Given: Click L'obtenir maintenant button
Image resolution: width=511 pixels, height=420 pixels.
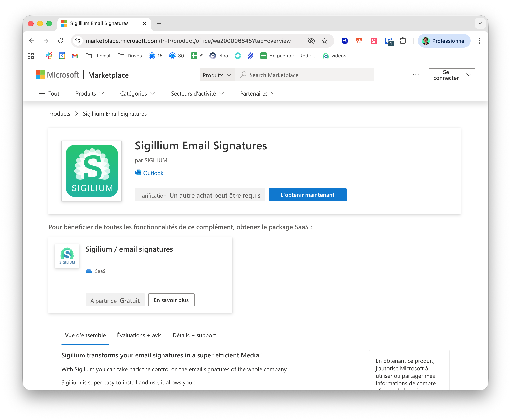Looking at the screenshot, I should 307,195.
